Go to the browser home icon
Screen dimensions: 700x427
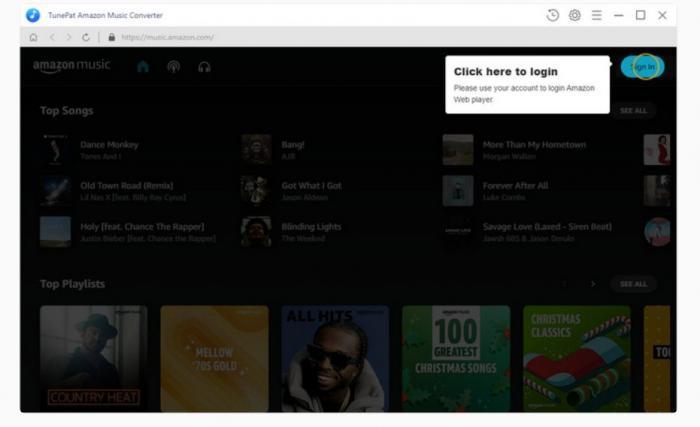coord(33,37)
